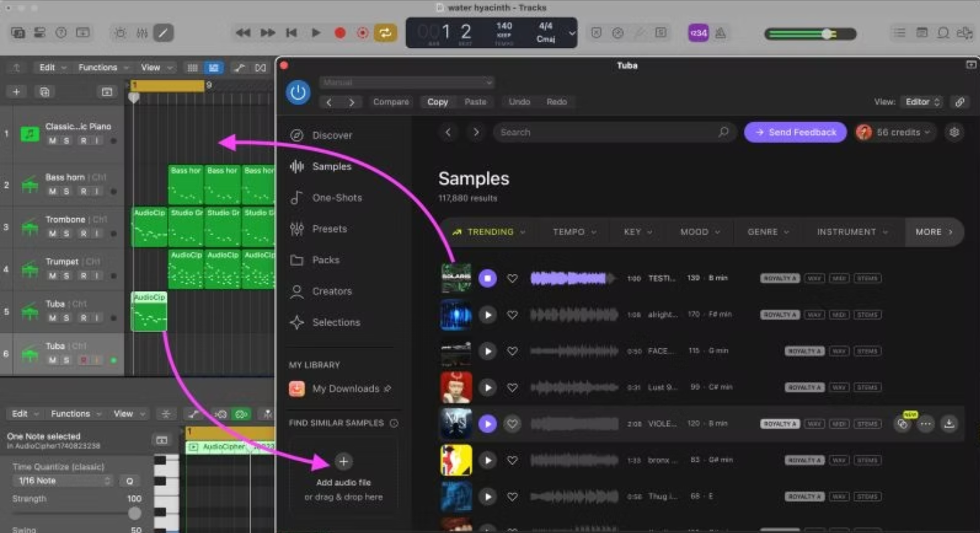Toggle the plugin power button
Image resolution: width=980 pixels, height=533 pixels.
pyautogui.click(x=298, y=93)
